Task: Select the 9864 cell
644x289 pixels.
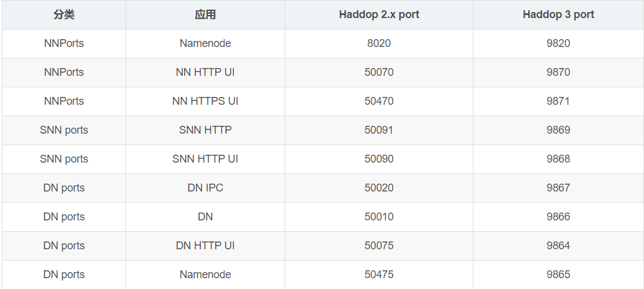Action: point(558,246)
